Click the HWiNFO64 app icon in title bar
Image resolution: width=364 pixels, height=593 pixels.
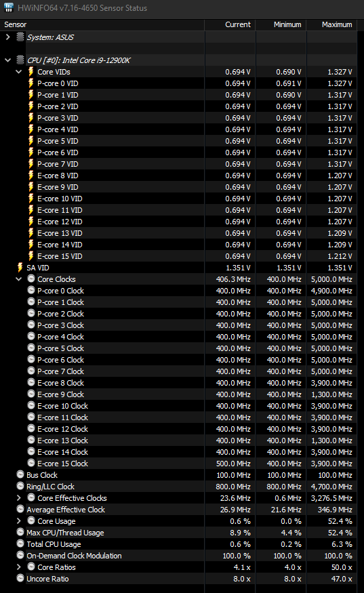8,7
